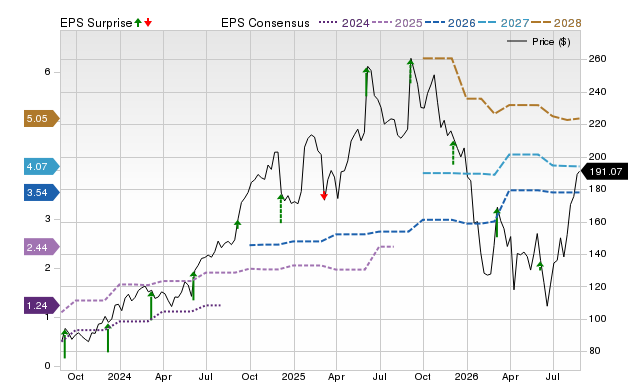The width and height of the screenshot is (640, 382).
Task: Click the 2025 label on the time axis
Action: [293, 376]
